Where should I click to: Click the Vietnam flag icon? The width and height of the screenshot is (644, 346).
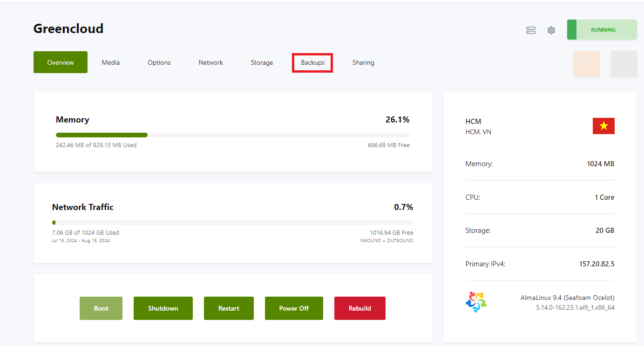[x=603, y=126]
